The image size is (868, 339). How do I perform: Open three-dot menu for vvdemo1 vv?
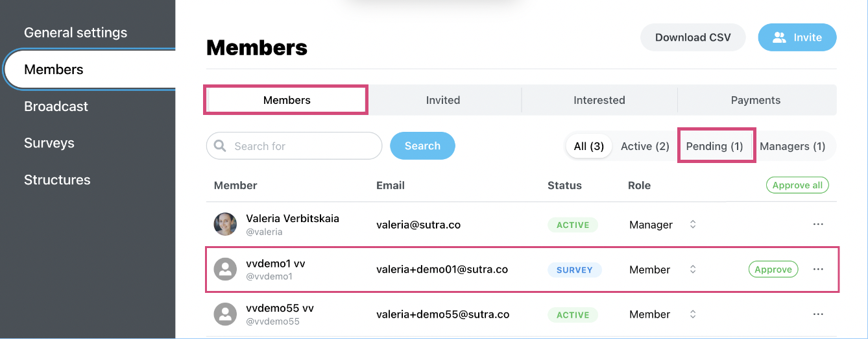tap(818, 270)
